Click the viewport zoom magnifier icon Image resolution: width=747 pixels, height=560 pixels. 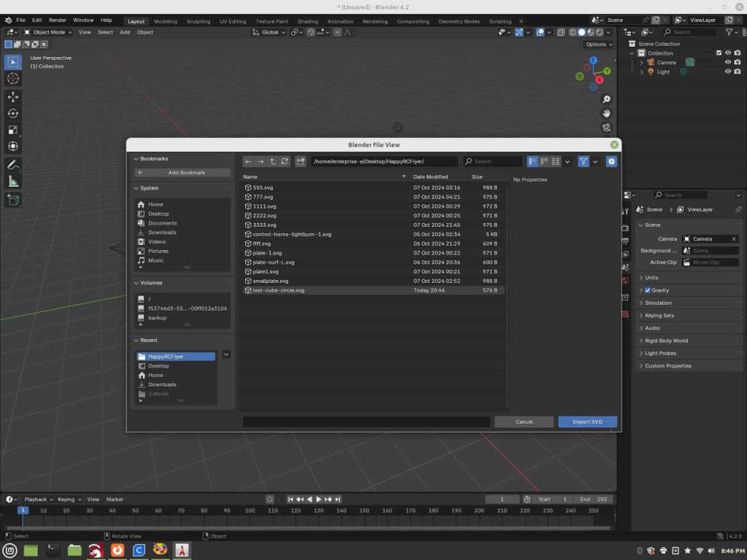click(x=606, y=99)
